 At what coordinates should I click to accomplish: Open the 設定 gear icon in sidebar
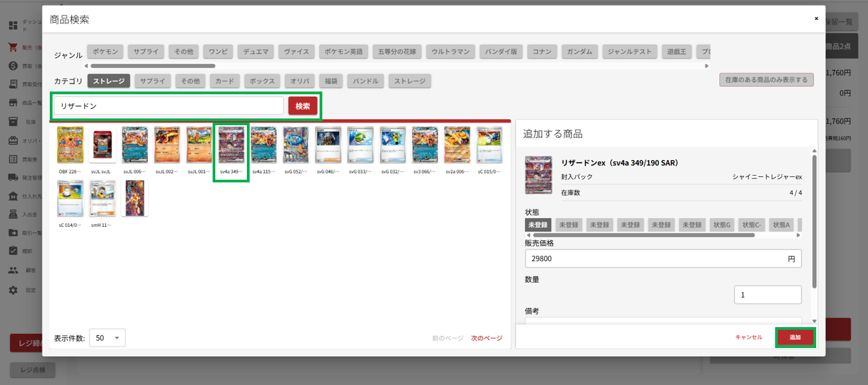[13, 290]
